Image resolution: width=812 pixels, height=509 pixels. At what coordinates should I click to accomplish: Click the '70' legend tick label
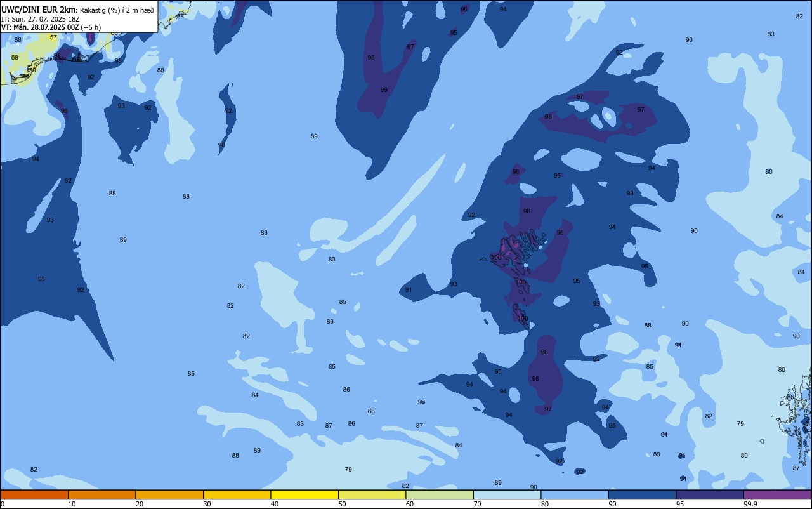(477, 504)
